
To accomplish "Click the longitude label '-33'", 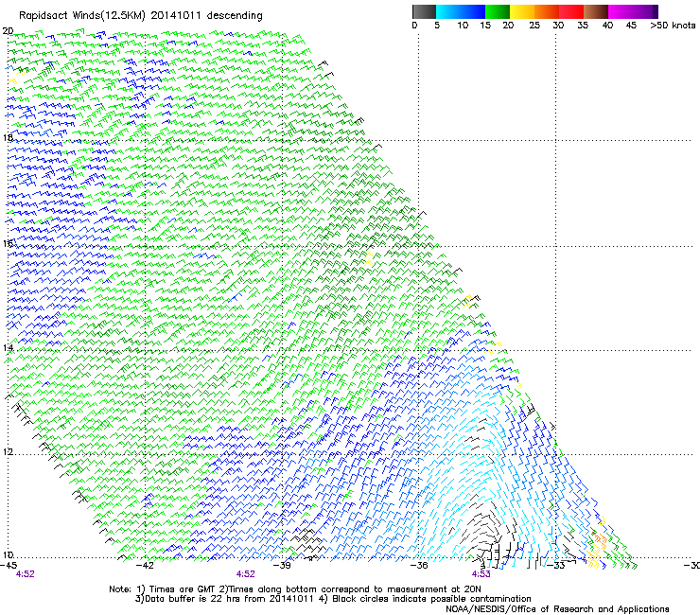I will click(556, 566).
